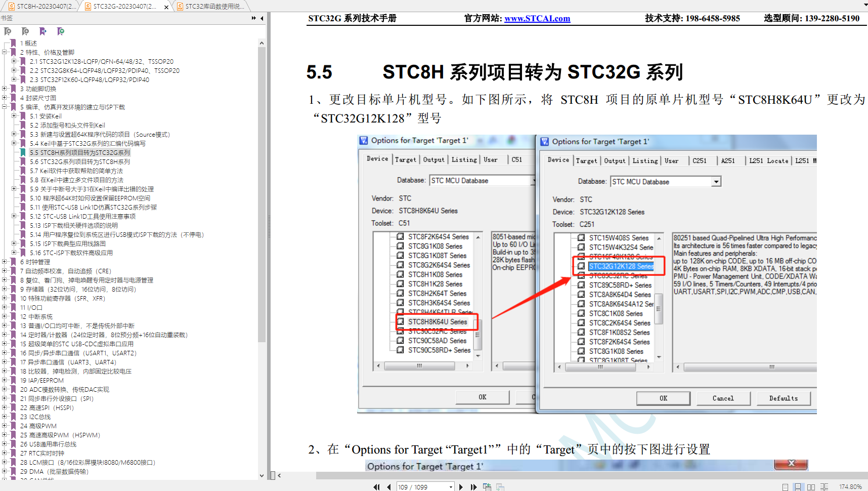Viewport: 868px width, 491px height.
Task: Click the document horizontal scrollbar left arrow
Action: [279, 475]
